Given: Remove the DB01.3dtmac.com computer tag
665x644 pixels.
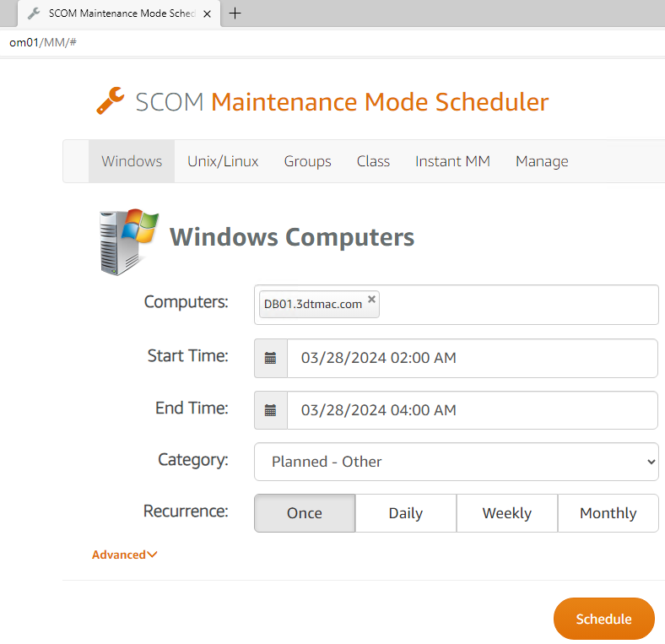Looking at the screenshot, I should pos(371,299).
